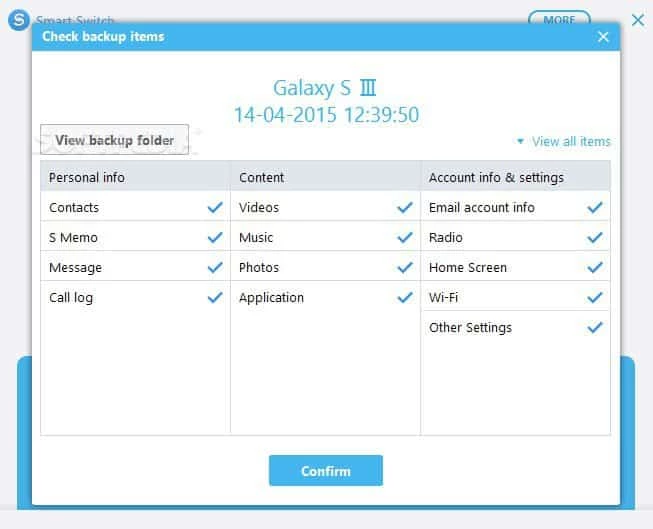Expand View all items

571,142
